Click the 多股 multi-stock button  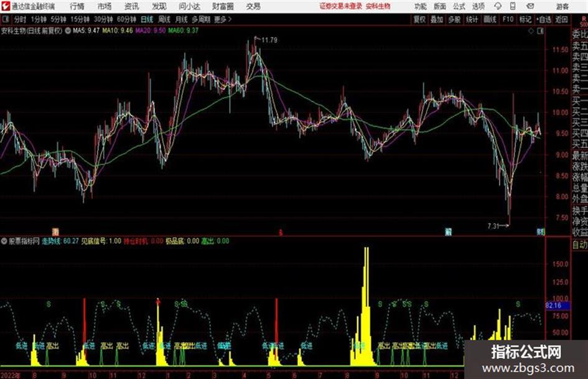click(454, 19)
